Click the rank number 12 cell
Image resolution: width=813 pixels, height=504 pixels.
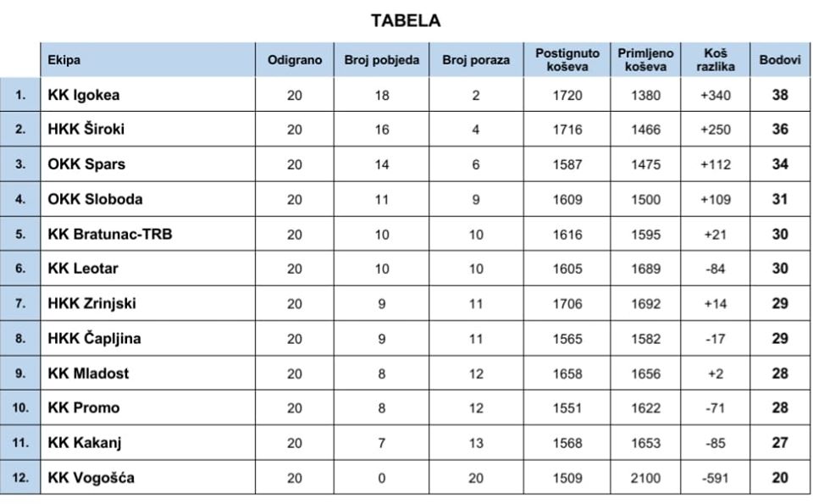20,478
